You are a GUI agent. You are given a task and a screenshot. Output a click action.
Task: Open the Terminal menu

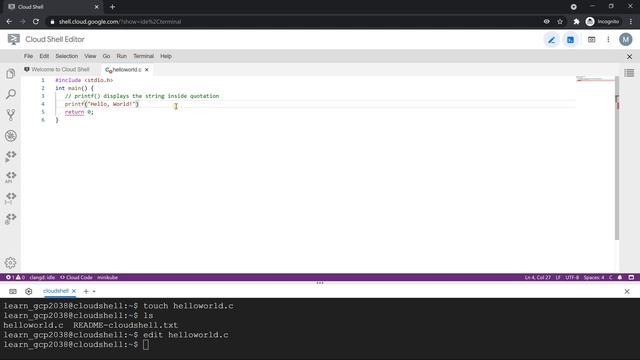(143, 56)
